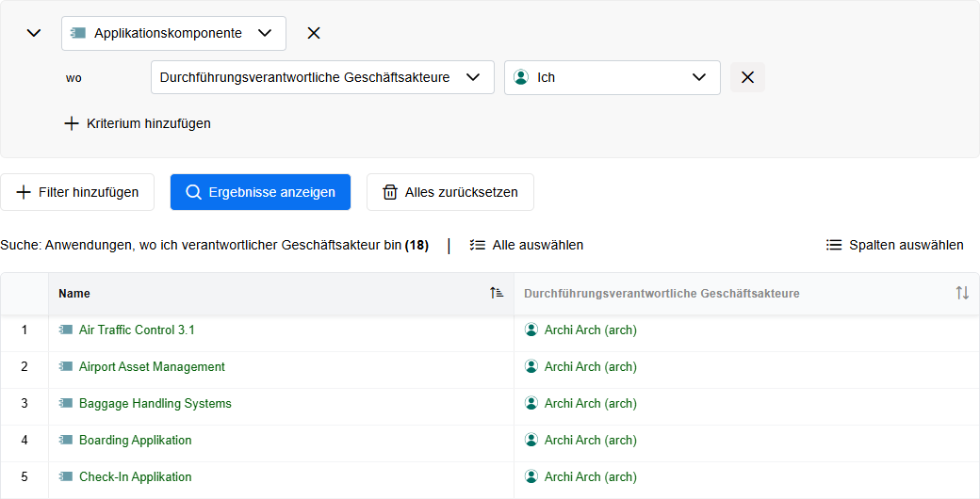Click component icon beside Airport Asset Management
Viewport: 980px width, 499px height.
[x=66, y=366]
